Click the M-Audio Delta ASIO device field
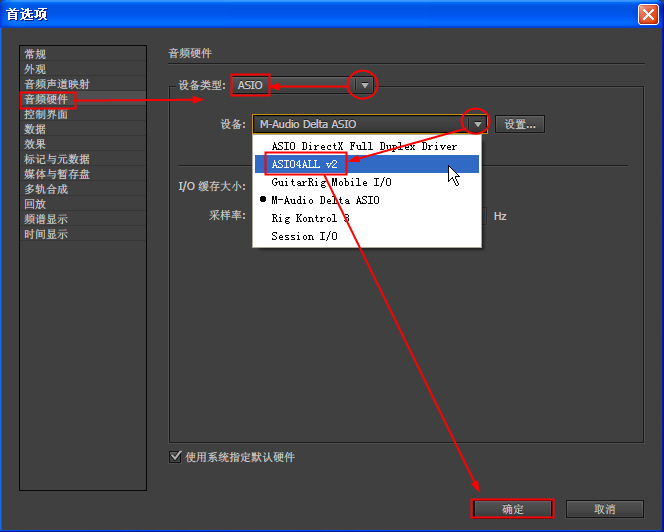This screenshot has height=532, width=664. [370, 124]
